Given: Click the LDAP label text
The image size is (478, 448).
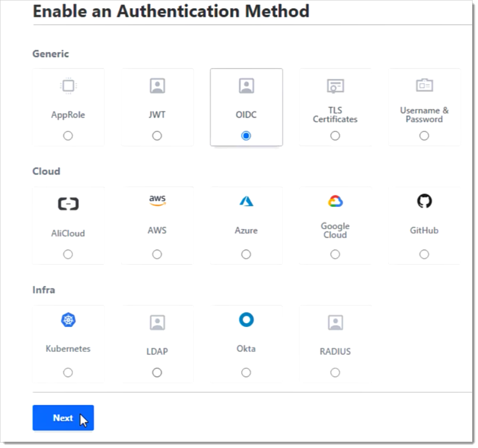Looking at the screenshot, I should pyautogui.click(x=157, y=351).
